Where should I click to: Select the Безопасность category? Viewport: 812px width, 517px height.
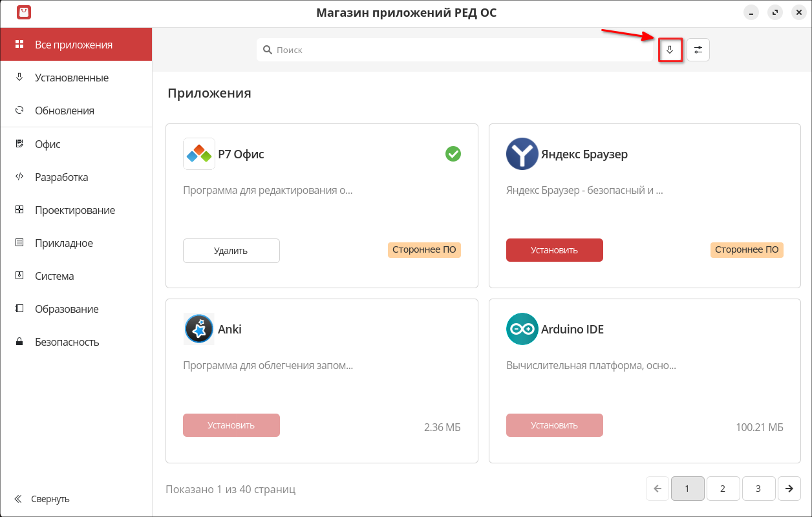67,342
